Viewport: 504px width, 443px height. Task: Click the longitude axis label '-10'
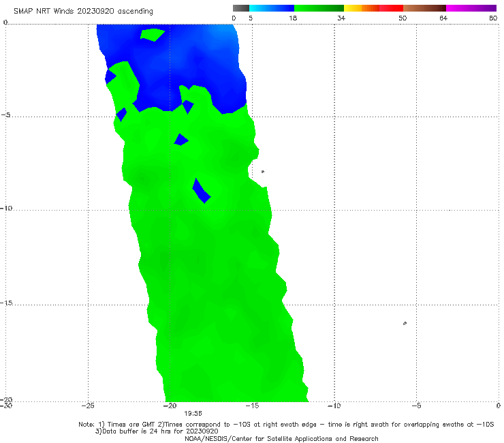pyautogui.click(x=334, y=406)
